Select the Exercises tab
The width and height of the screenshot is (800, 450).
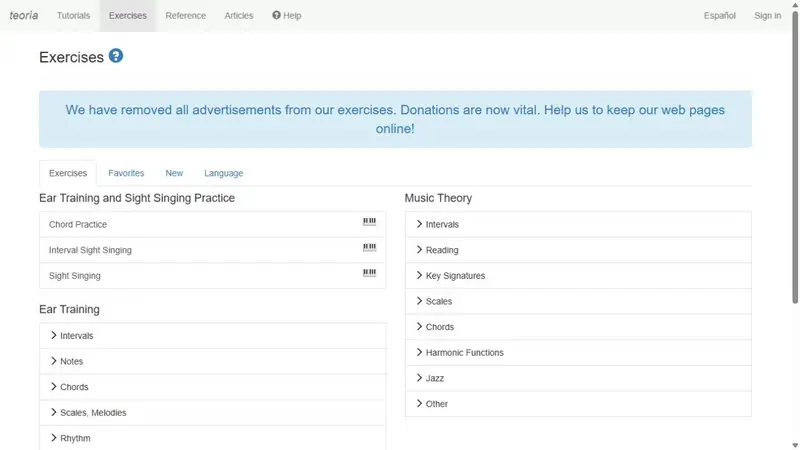[68, 173]
